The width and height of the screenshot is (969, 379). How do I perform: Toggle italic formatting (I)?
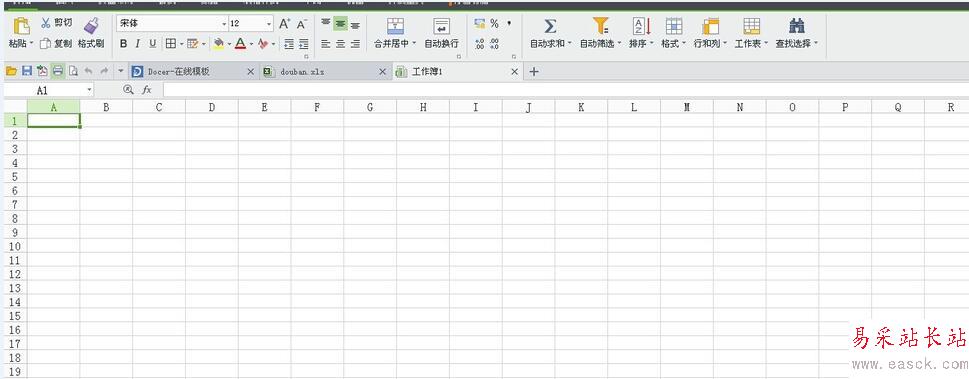point(137,44)
